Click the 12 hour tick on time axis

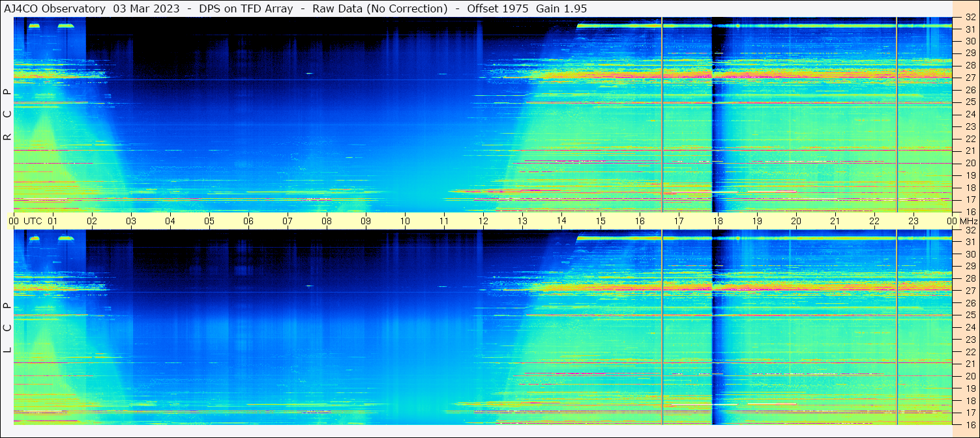coord(483,221)
